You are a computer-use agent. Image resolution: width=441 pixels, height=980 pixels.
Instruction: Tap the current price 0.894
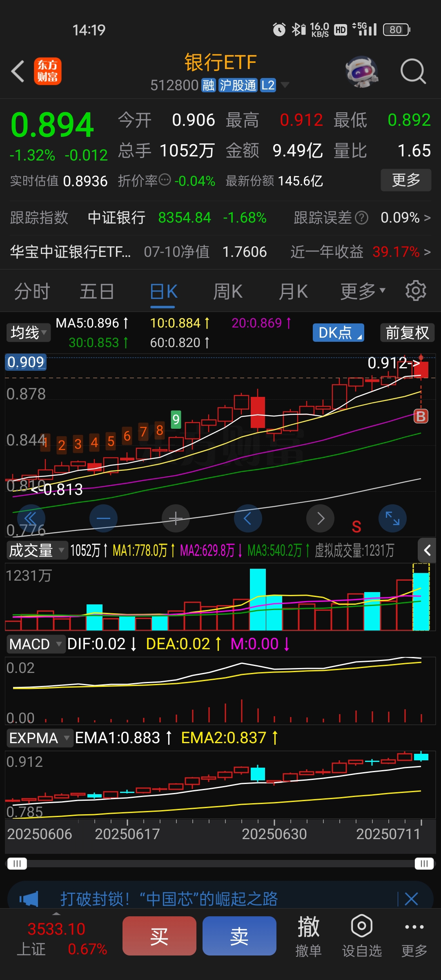pos(53,125)
